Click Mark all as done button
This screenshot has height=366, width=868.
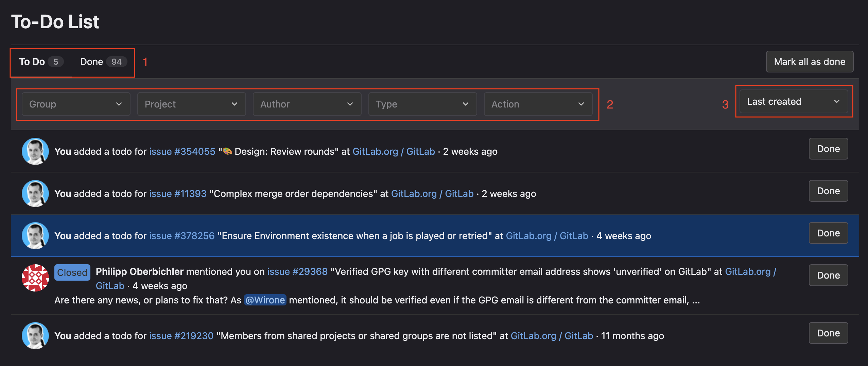(x=810, y=62)
